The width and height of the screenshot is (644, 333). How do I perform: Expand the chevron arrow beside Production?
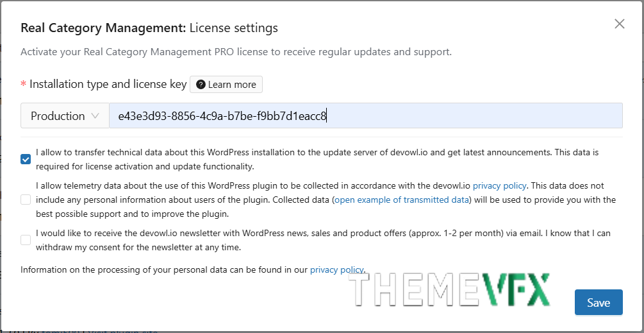pyautogui.click(x=95, y=116)
